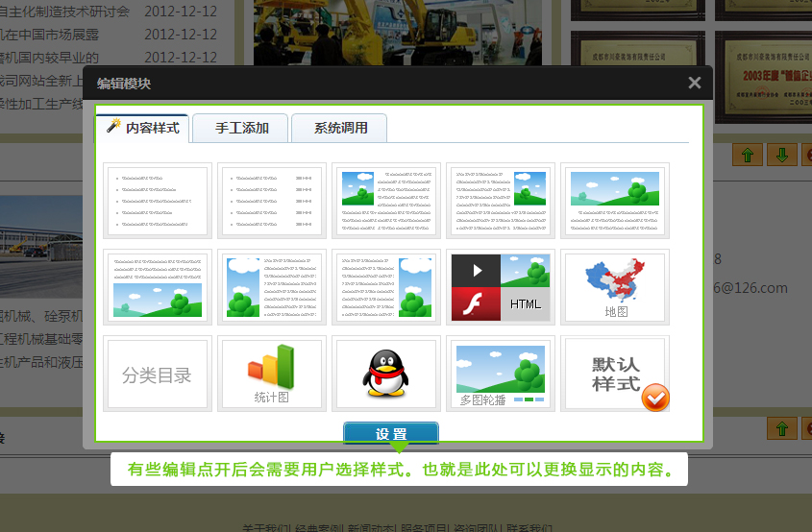This screenshot has width=812, height=532.
Task: Click the lower move-up arrow on background page
Action: pos(781,428)
